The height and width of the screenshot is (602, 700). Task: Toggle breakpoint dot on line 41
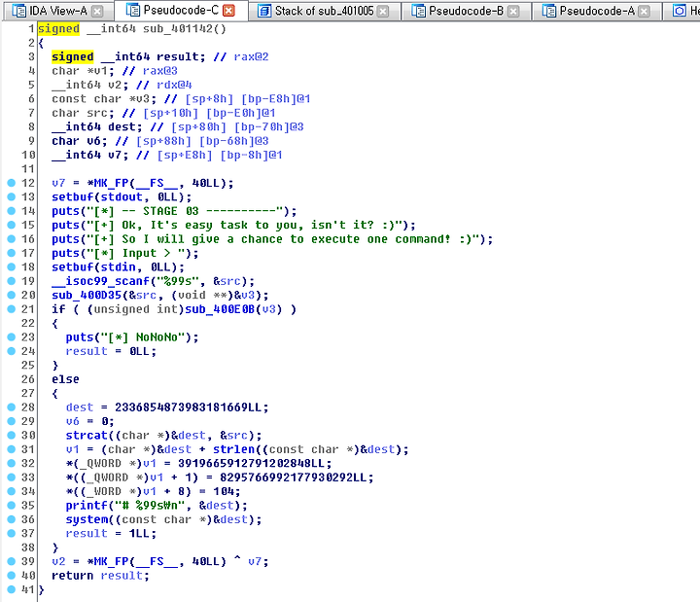tap(12, 589)
